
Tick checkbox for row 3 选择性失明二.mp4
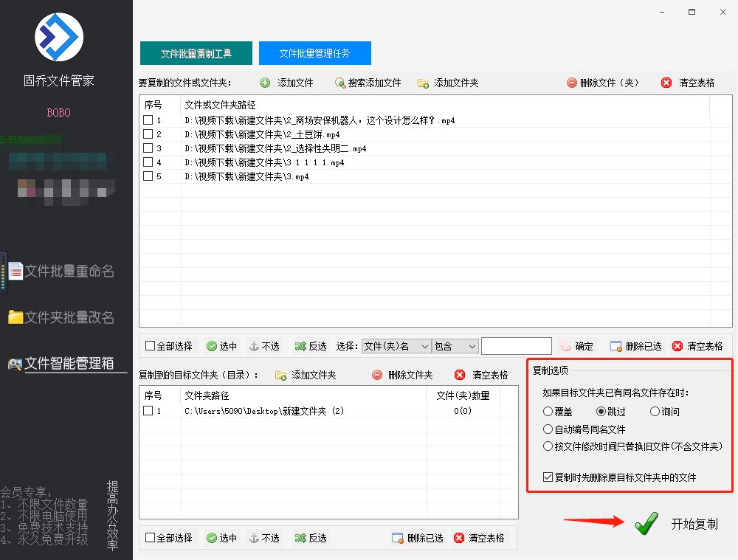148,148
